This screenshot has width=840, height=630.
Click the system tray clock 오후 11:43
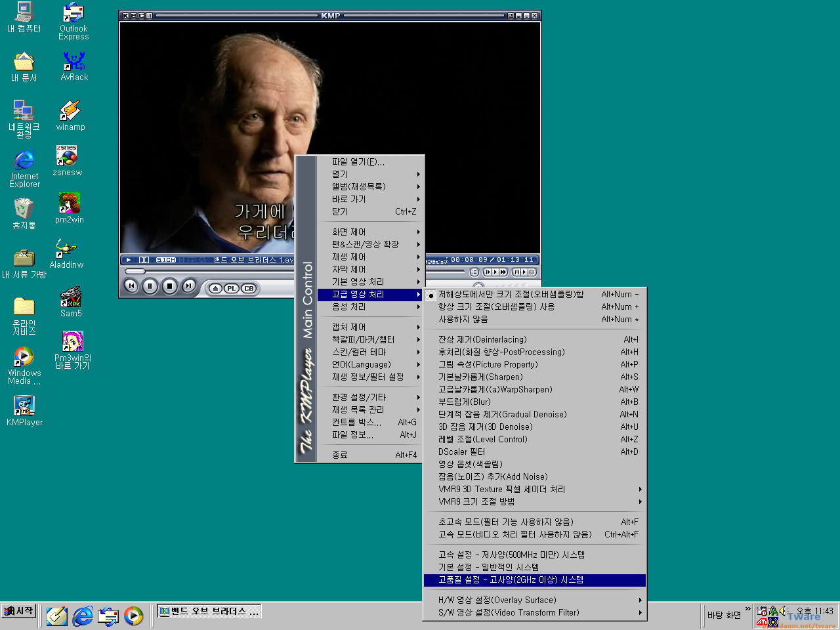point(814,611)
